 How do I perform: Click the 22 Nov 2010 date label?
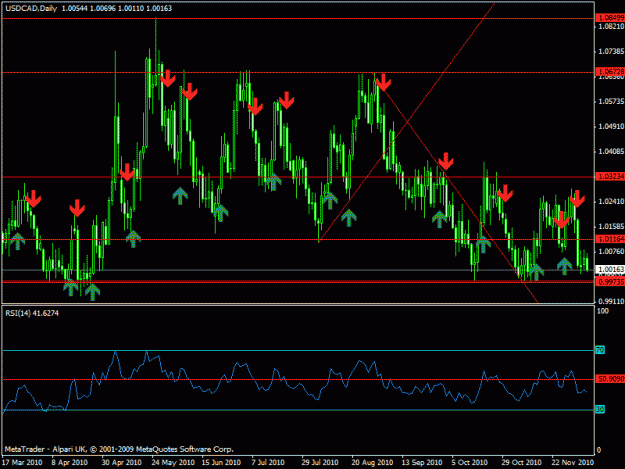coord(573,463)
